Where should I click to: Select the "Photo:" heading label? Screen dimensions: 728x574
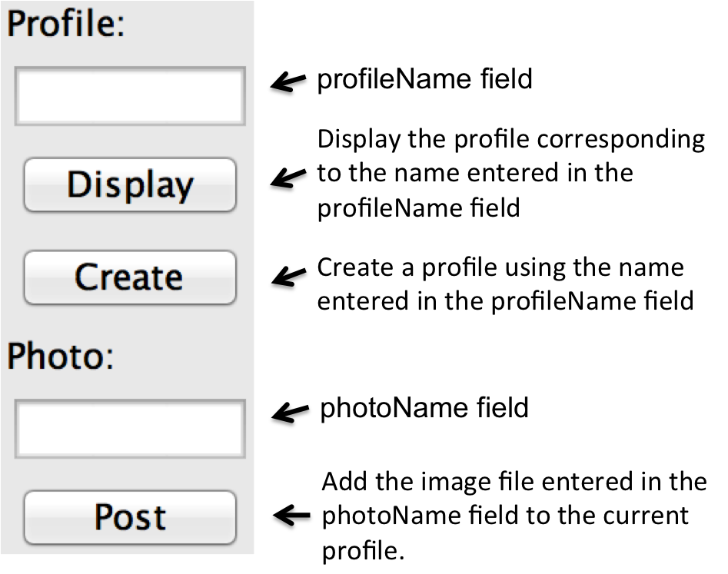pyautogui.click(x=61, y=357)
